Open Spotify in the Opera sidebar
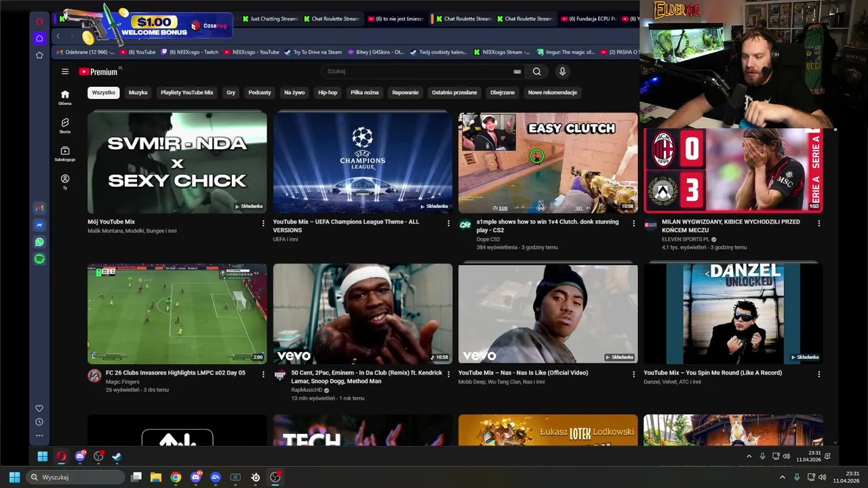This screenshot has height=488, width=868. tap(39, 259)
